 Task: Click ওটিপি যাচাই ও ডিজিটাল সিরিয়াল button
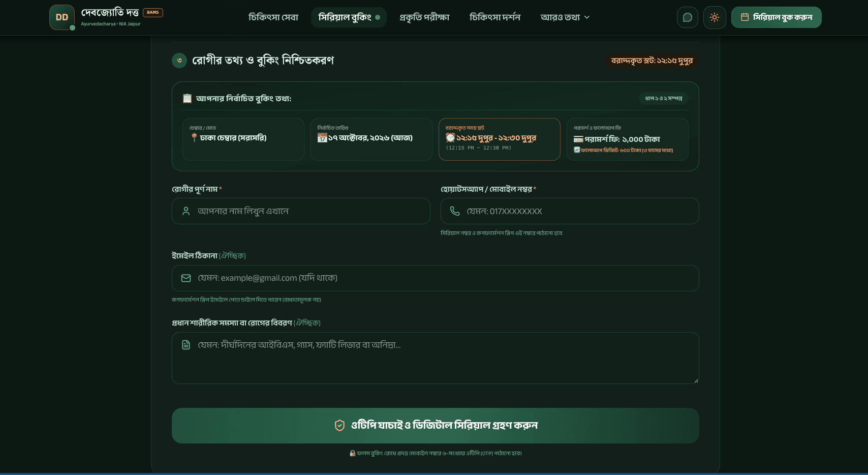[436, 426]
